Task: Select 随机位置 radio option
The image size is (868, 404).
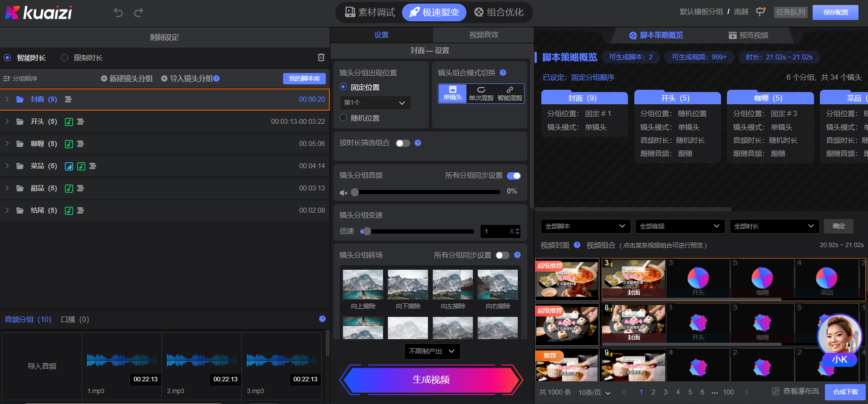Action: point(343,117)
